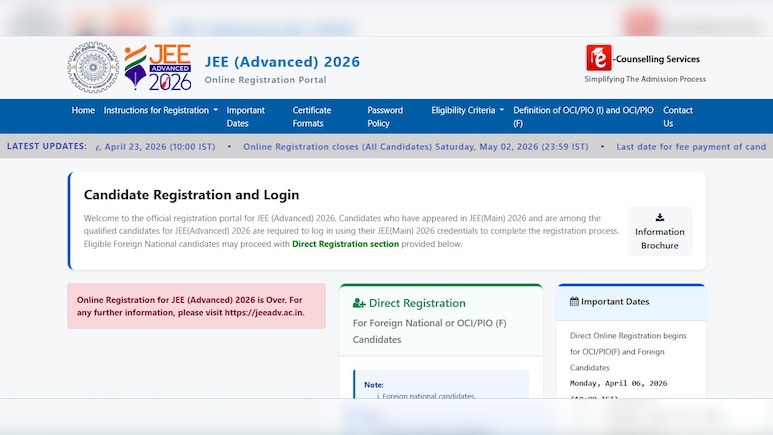This screenshot has width=773, height=435.
Task: Click the 'Online Registration is Over' red alert
Action: pos(196,306)
